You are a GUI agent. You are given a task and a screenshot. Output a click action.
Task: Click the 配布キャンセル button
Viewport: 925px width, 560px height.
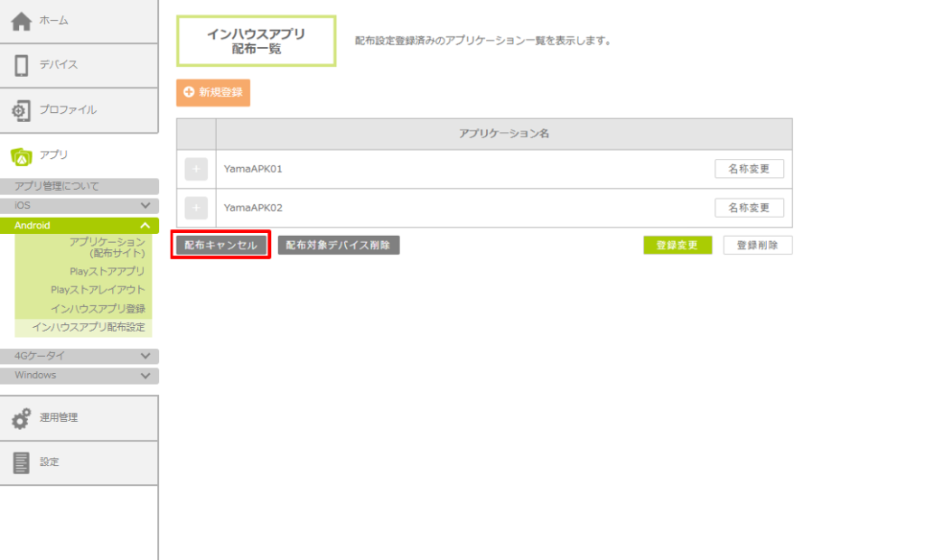click(221, 246)
